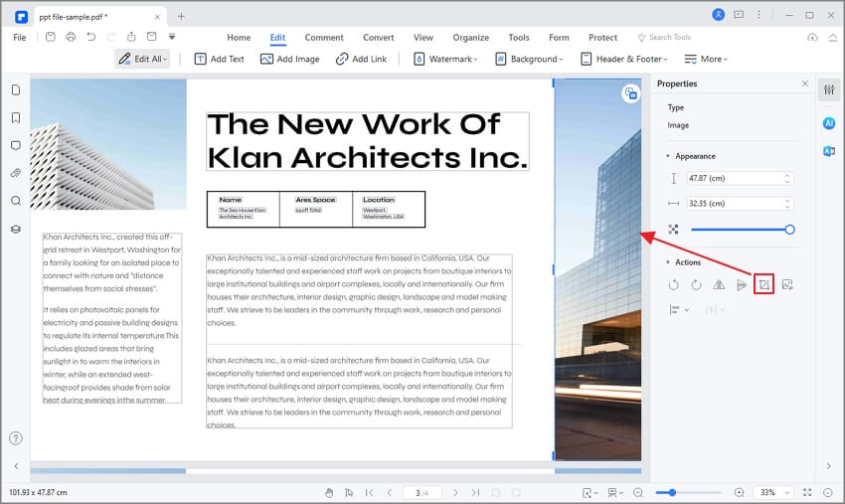The height and width of the screenshot is (504, 845).
Task: Rotate image clockwise in Actions
Action: coord(696,284)
